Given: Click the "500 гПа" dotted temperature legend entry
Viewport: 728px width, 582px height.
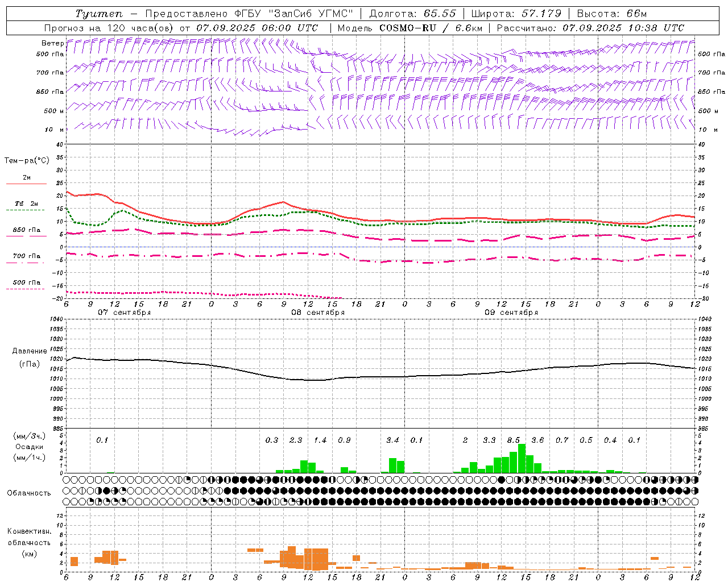Looking at the screenshot, I should point(26,282).
